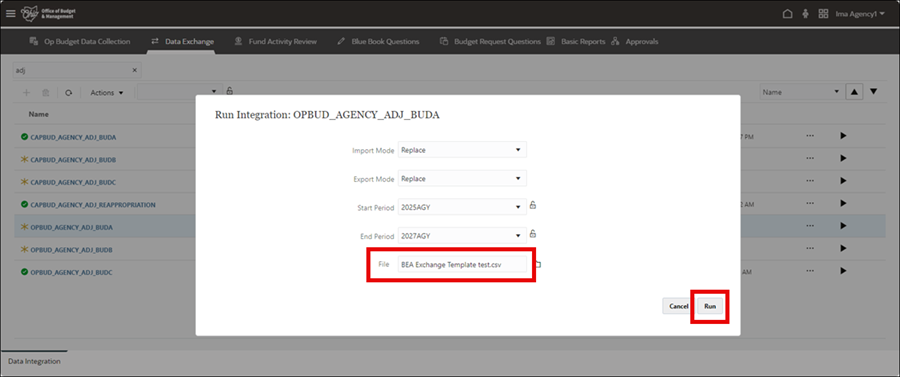Click the Name column header
This screenshot has width=900, height=377.
pyautogui.click(x=38, y=114)
